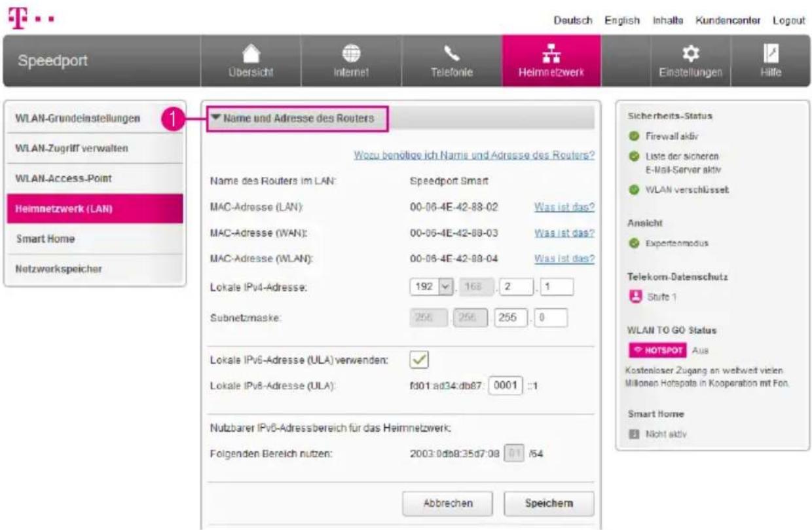Screen dimensions: 812x530
Task: Click the Smart Home Nicht aktiv icon
Action: coord(633,433)
